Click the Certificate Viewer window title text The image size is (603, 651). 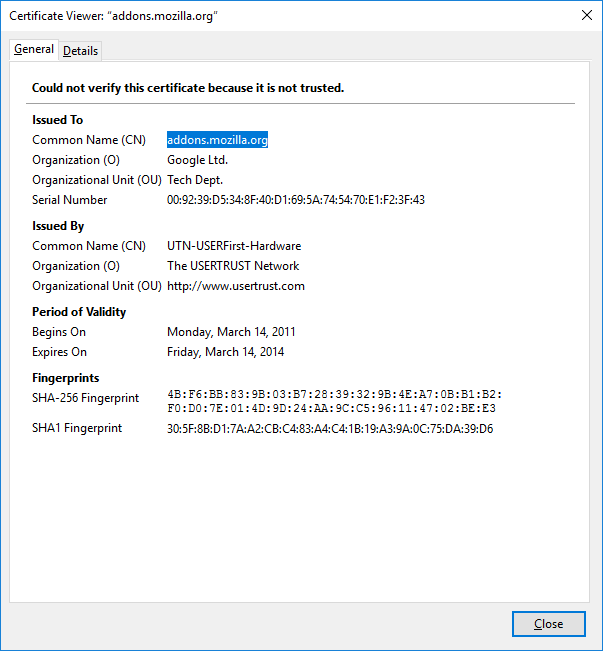tap(113, 16)
